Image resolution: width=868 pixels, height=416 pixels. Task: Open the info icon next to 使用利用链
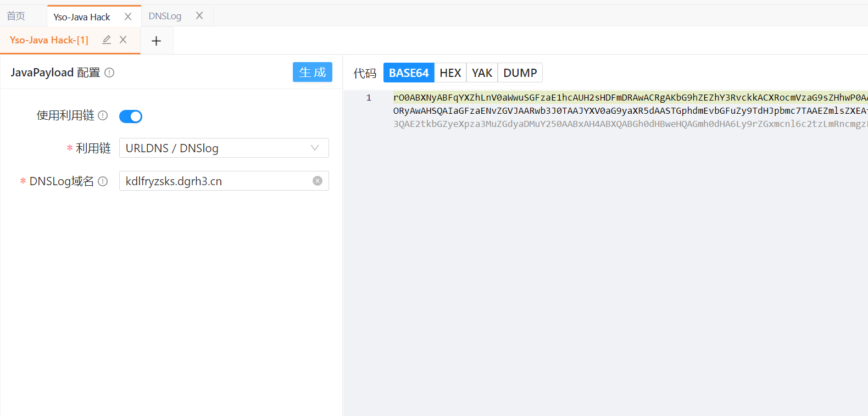click(x=103, y=115)
